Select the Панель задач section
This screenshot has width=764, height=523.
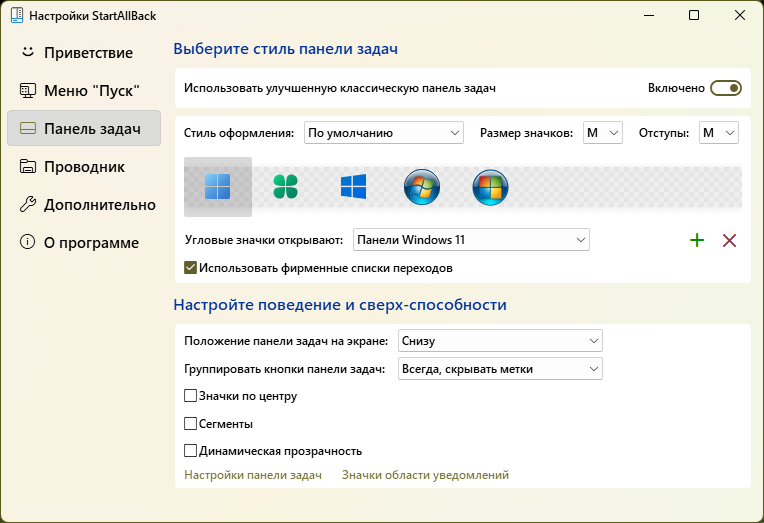(84, 128)
